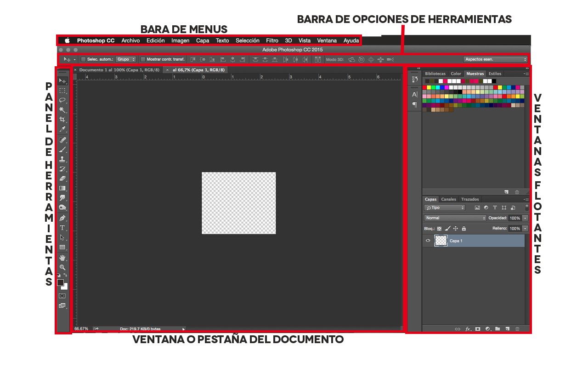The height and width of the screenshot is (368, 588).
Task: Click the link layers icon
Action: coord(458,329)
